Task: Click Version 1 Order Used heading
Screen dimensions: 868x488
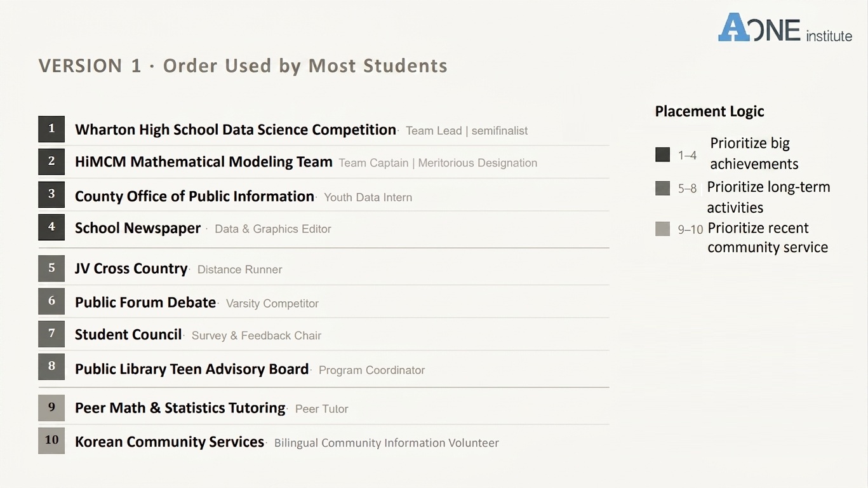Action: coord(243,66)
